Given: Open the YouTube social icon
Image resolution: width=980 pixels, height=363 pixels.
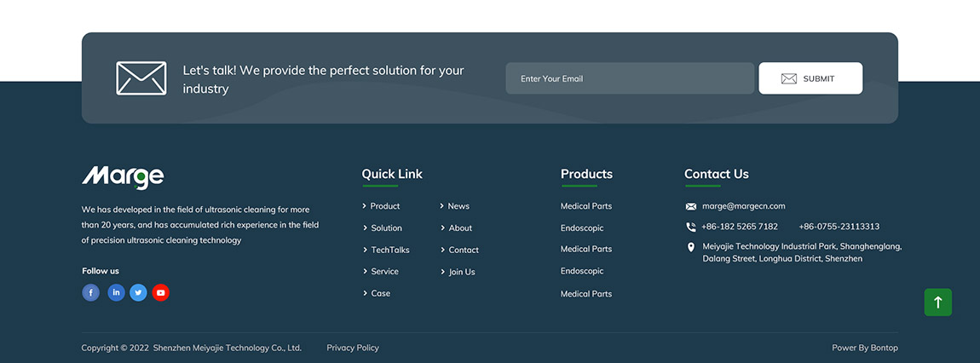Looking at the screenshot, I should click(x=161, y=292).
